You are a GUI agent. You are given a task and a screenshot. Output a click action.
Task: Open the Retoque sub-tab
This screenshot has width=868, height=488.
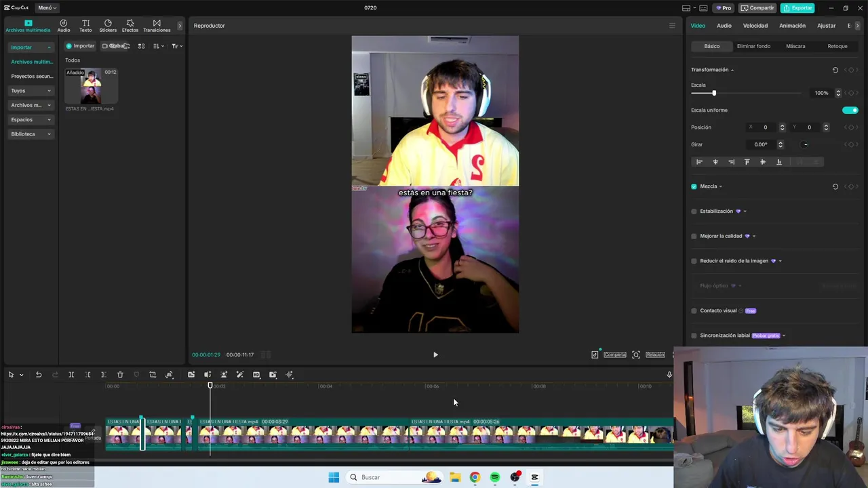837,46
